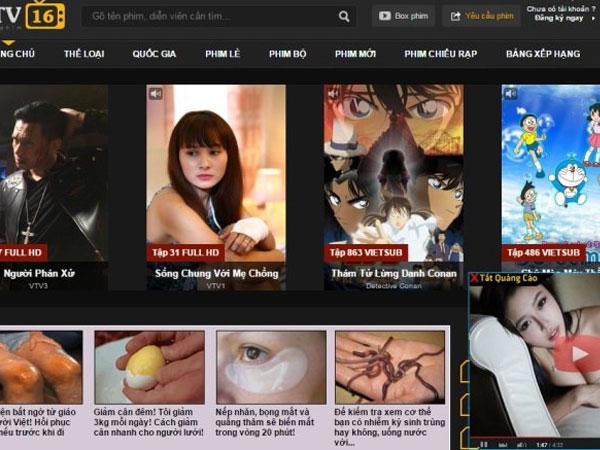Open the knees ad image
Image resolution: width=600 pixels, height=450 pixels.
[41, 367]
